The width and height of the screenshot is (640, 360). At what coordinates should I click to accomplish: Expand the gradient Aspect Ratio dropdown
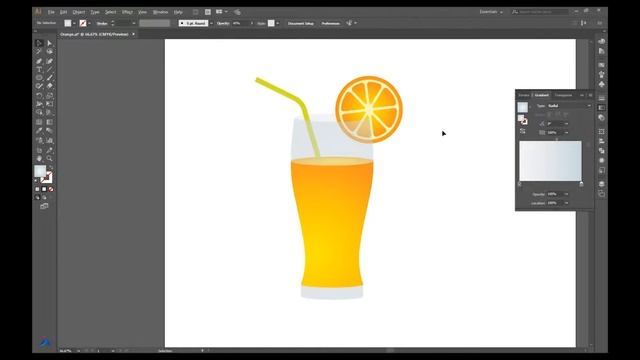coord(566,133)
